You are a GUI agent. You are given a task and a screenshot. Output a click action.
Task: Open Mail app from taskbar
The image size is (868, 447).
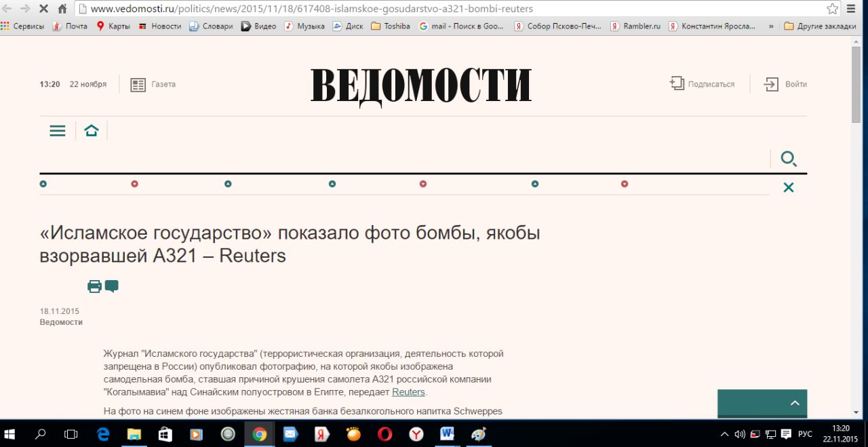pyautogui.click(x=290, y=434)
